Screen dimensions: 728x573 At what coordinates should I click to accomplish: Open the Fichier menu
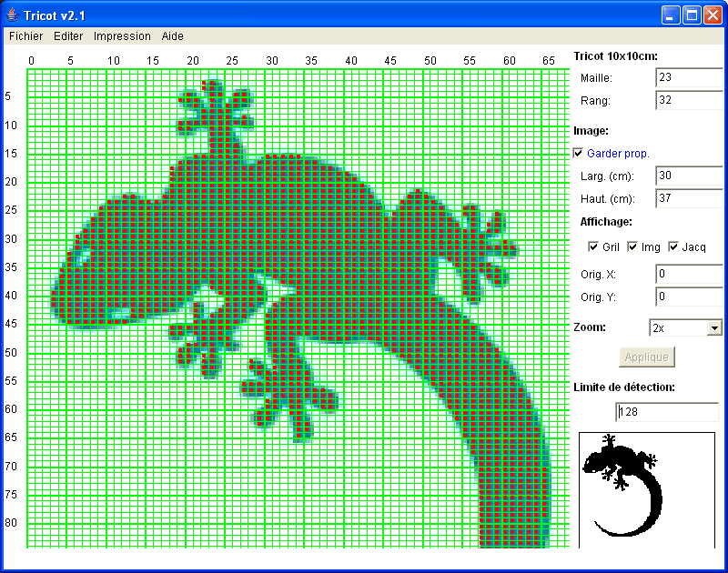pos(26,36)
